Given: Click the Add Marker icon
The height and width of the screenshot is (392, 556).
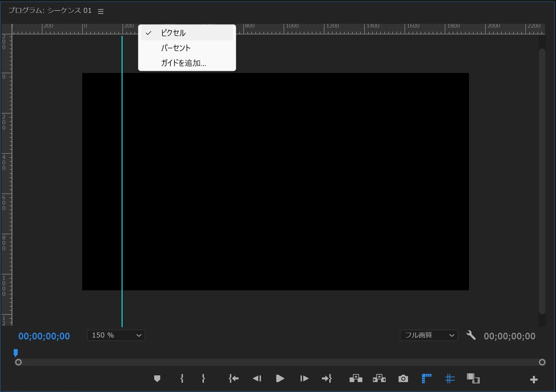Looking at the screenshot, I should 157,379.
